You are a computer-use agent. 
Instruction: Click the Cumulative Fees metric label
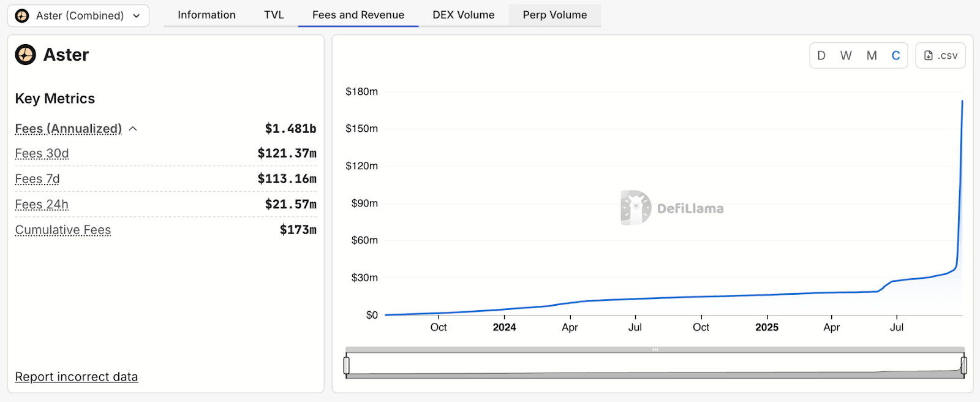pos(63,230)
